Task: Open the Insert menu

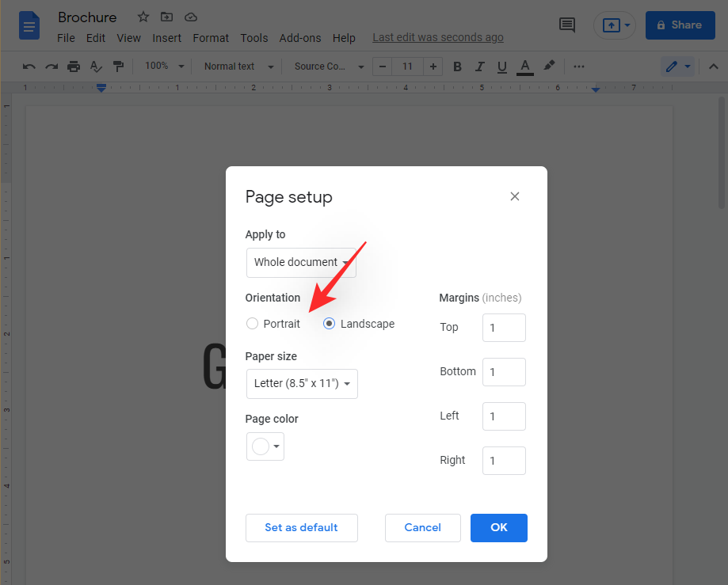Action: pyautogui.click(x=166, y=38)
